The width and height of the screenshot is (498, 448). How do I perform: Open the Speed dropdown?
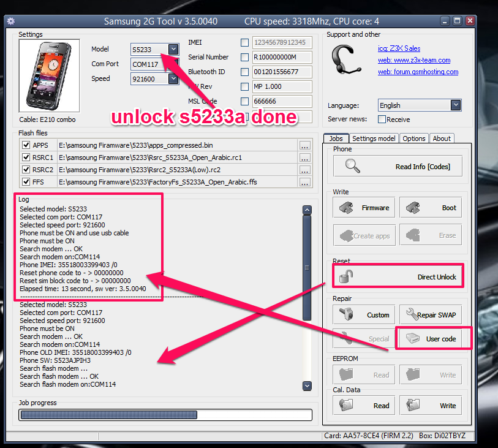coord(173,78)
